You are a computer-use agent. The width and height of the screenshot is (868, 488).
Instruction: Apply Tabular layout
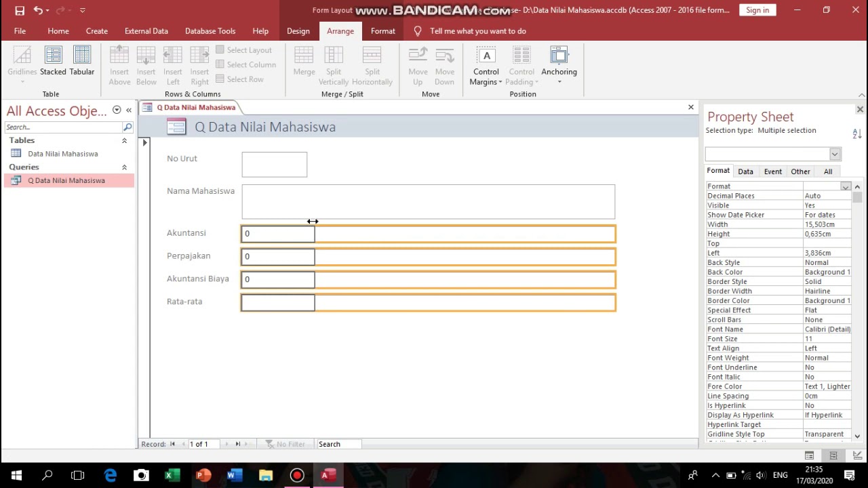pyautogui.click(x=82, y=61)
